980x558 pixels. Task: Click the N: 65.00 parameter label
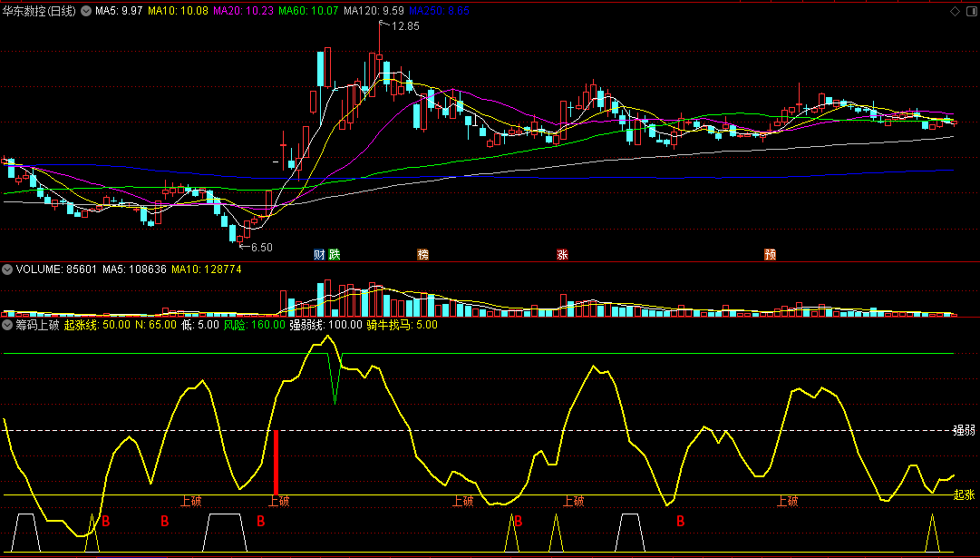pos(156,325)
